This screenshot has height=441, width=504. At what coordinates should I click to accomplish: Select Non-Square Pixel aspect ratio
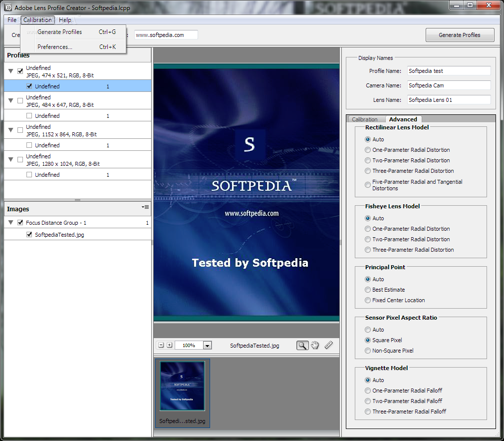click(x=368, y=351)
